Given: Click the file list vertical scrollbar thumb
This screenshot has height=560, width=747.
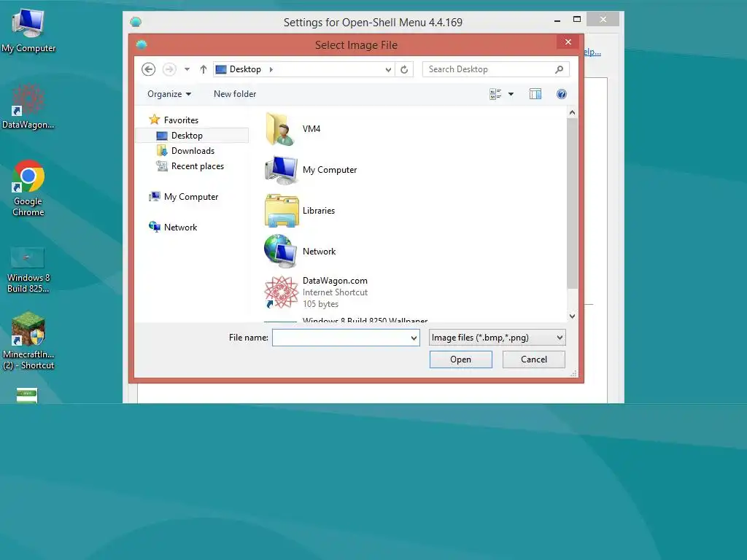Looking at the screenshot, I should (572, 203).
